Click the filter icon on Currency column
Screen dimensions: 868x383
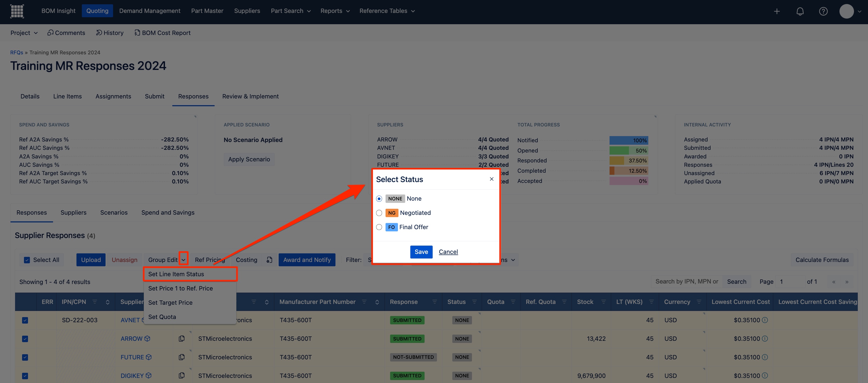[x=699, y=302]
